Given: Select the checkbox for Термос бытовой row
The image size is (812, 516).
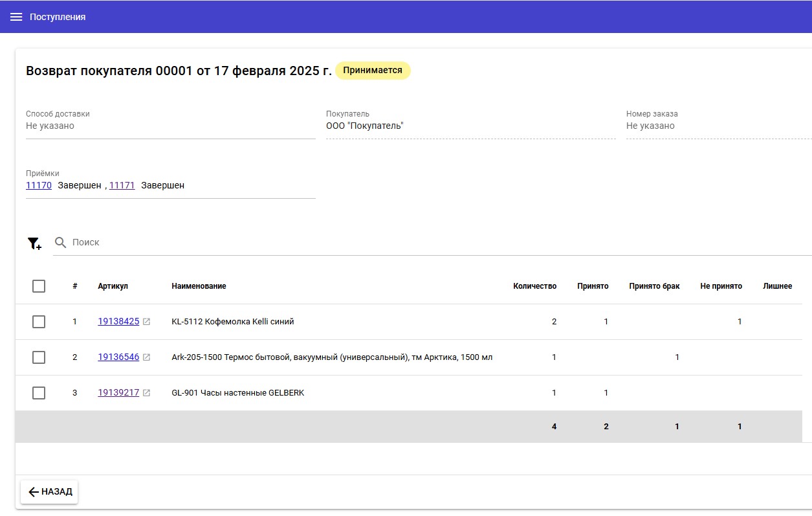Looking at the screenshot, I should (x=39, y=357).
